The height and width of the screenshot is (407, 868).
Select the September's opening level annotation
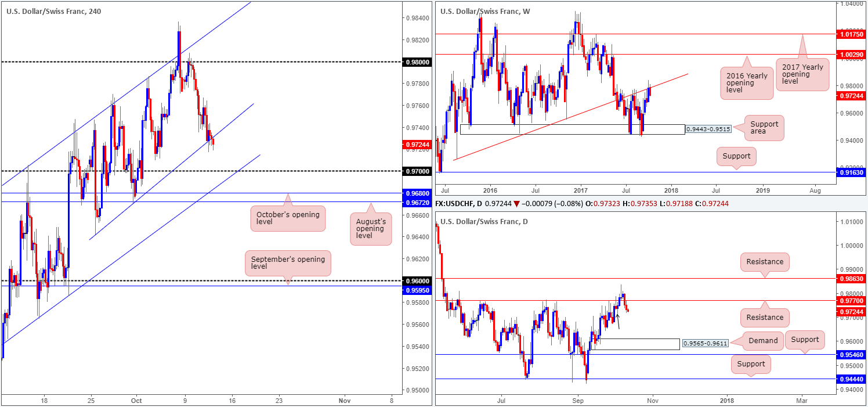click(x=288, y=262)
